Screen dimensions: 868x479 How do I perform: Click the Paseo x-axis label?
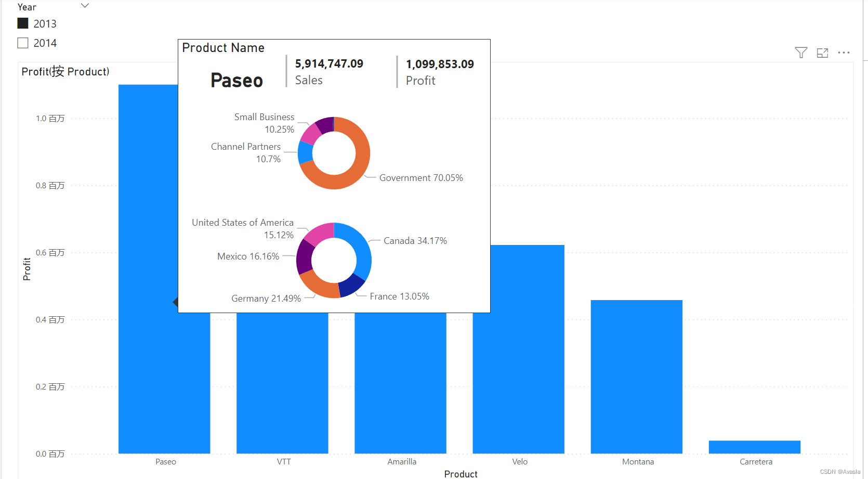pyautogui.click(x=166, y=462)
